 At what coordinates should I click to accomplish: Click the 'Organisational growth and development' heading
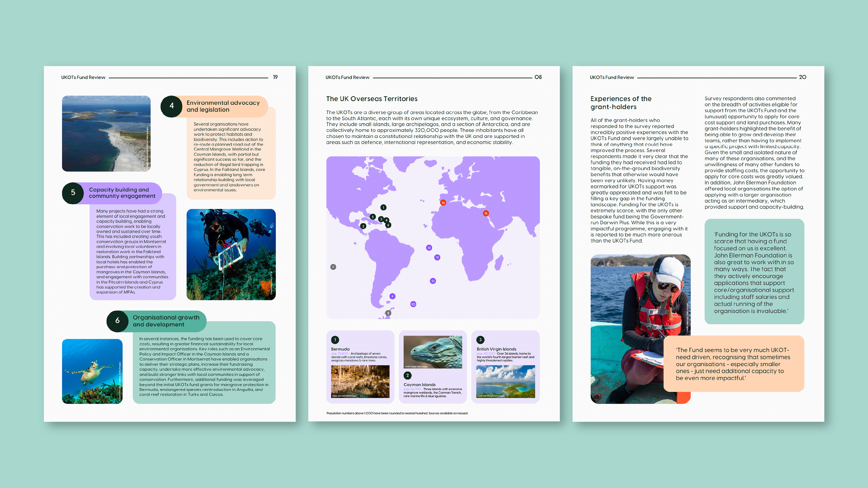click(x=166, y=321)
